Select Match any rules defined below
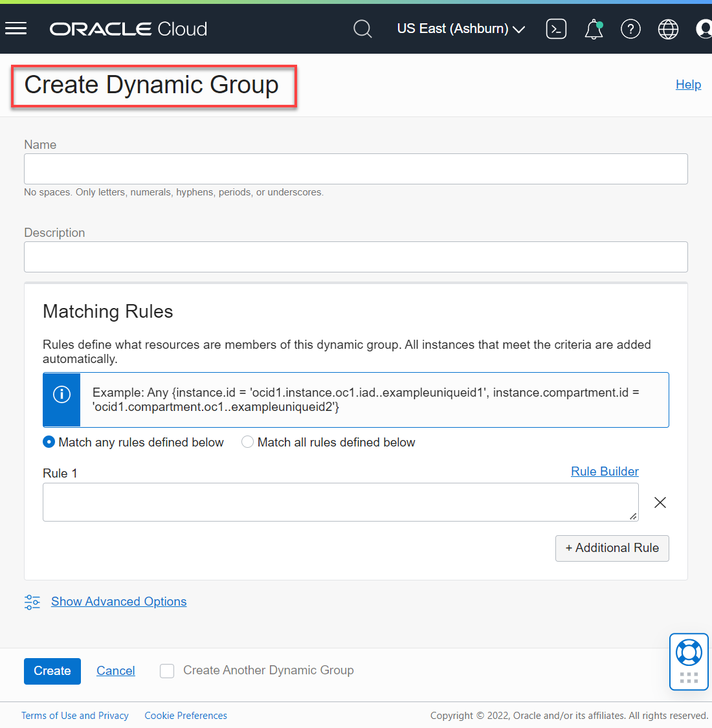712x728 pixels. pos(49,442)
